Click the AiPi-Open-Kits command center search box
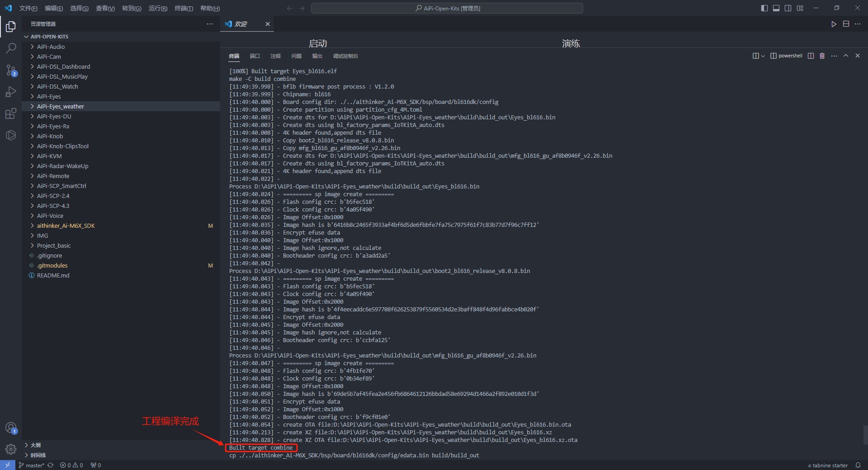This screenshot has width=868, height=470. point(447,8)
